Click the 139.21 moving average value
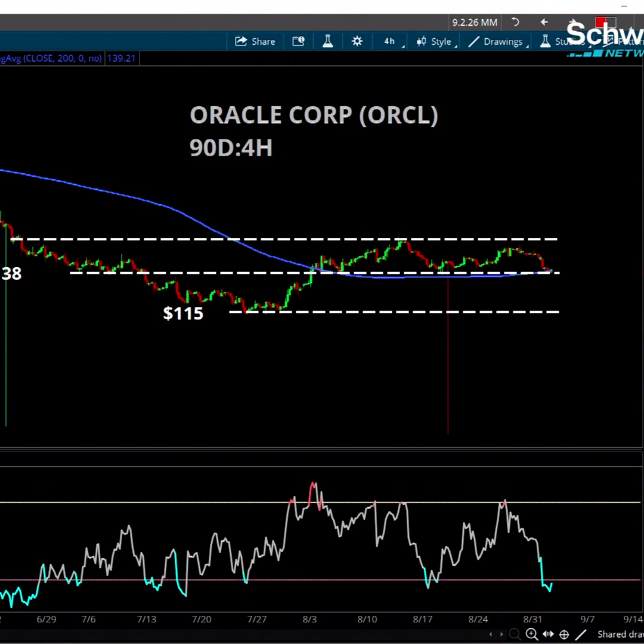This screenshot has width=644, height=644. pyautogui.click(x=121, y=59)
